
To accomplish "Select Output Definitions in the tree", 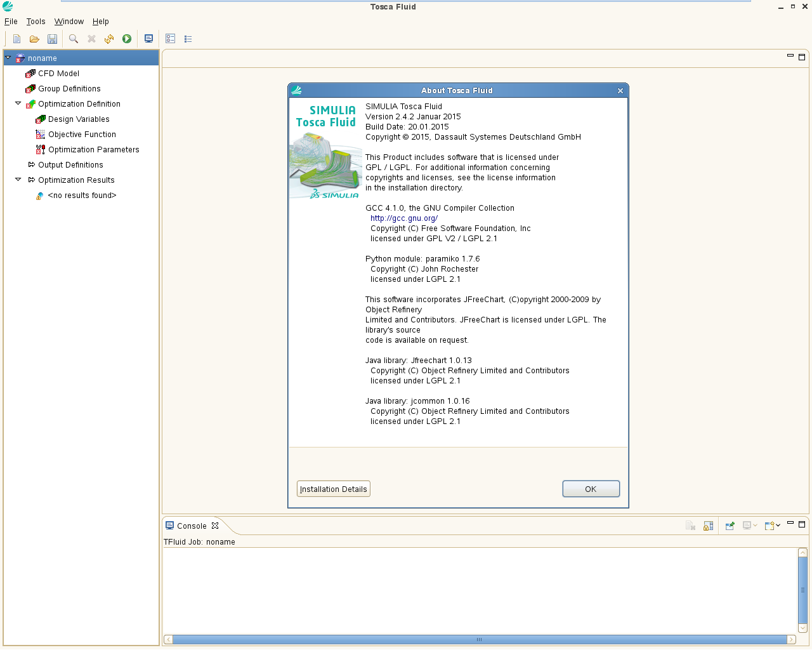I will coord(70,165).
